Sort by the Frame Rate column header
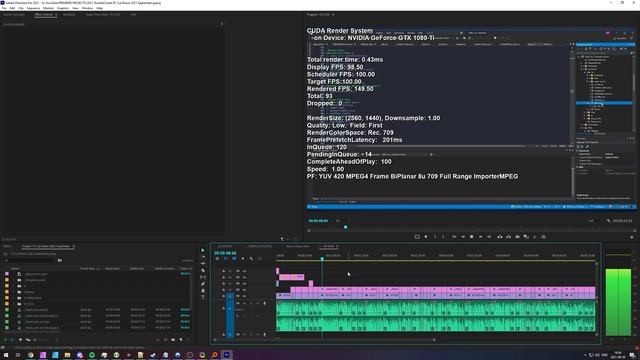This screenshot has height=360, width=640. [x=87, y=269]
